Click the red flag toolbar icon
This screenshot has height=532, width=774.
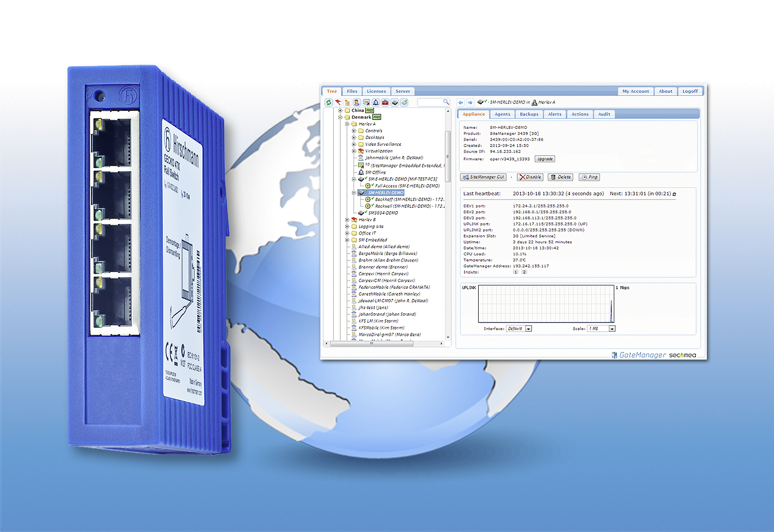tap(338, 102)
